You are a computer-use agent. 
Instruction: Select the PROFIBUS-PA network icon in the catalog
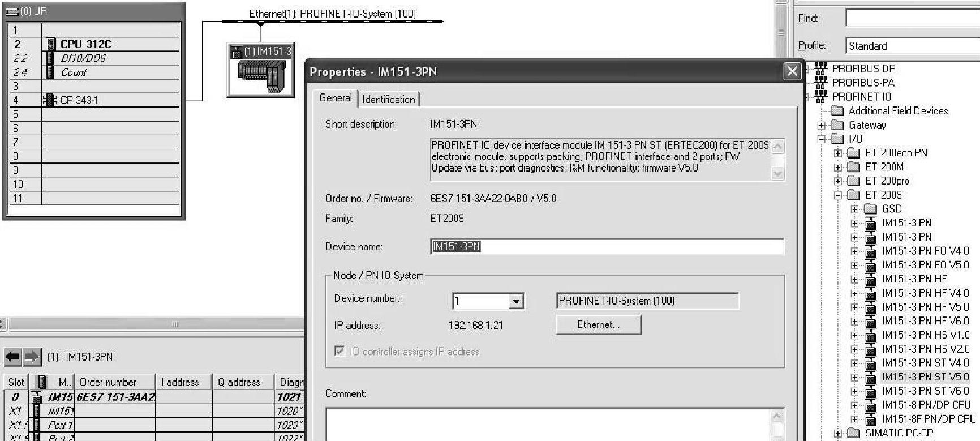point(820,83)
